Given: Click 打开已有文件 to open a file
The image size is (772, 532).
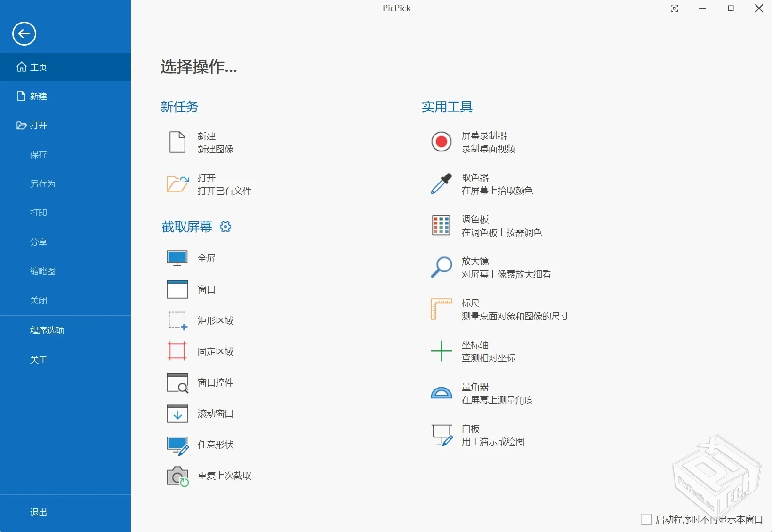Looking at the screenshot, I should 225,191.
